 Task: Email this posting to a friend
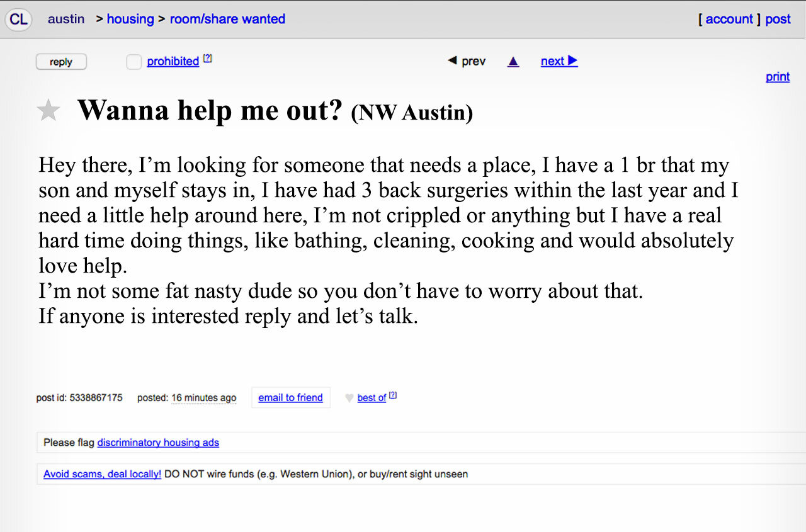[x=290, y=397]
